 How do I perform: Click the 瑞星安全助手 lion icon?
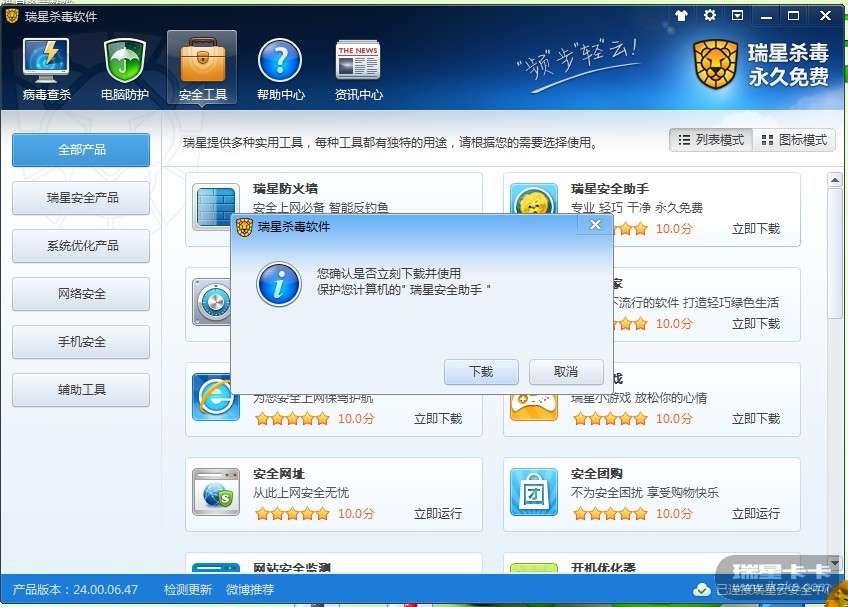click(x=534, y=200)
